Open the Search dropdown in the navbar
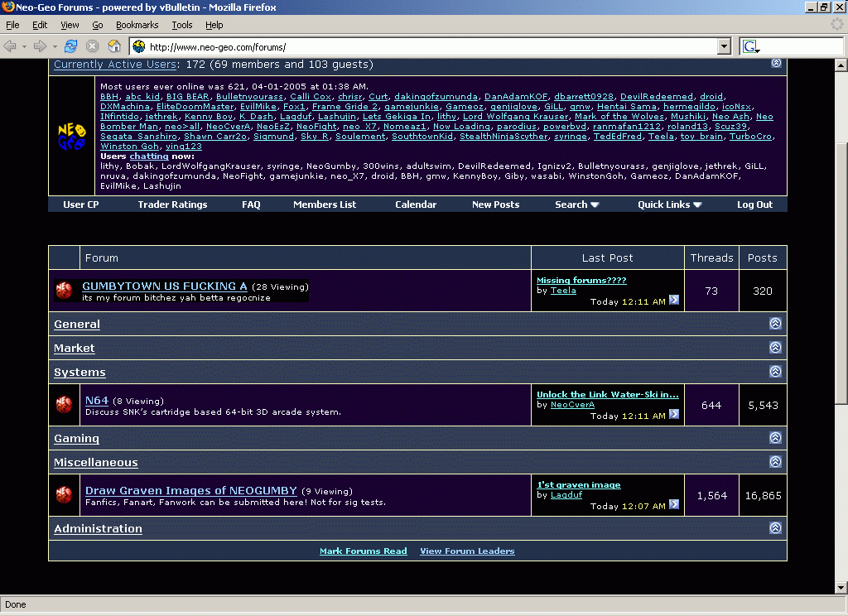This screenshot has width=848, height=616. click(x=577, y=205)
